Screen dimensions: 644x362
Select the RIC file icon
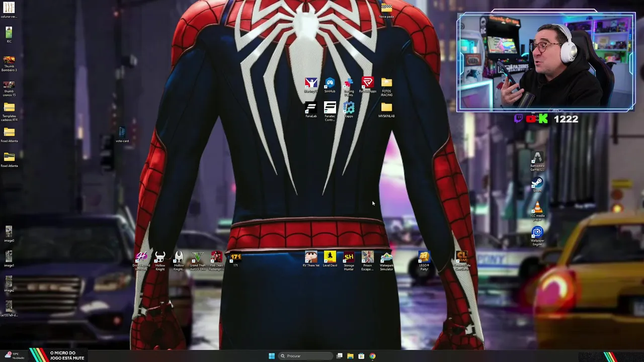tap(9, 35)
